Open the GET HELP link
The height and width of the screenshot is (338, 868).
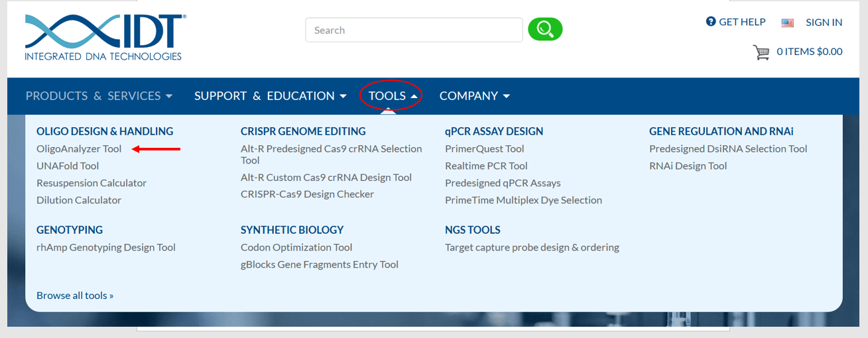click(742, 22)
